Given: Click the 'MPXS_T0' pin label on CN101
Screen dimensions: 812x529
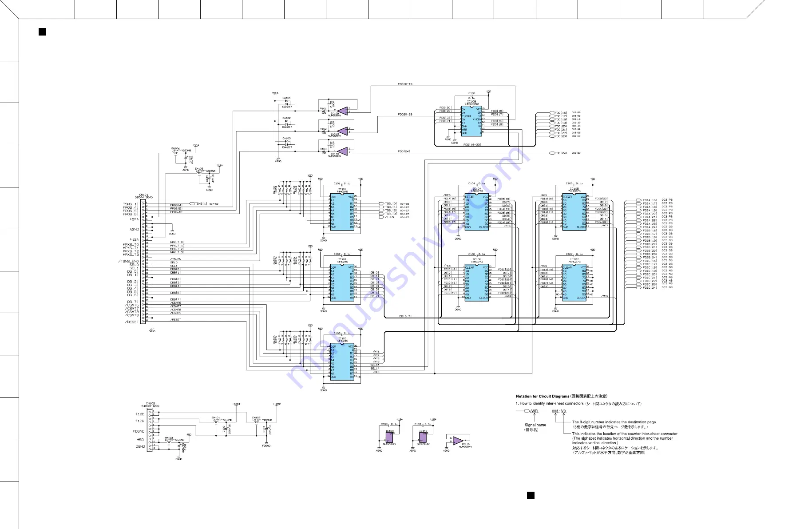Looking at the screenshot, I should (x=131, y=244).
